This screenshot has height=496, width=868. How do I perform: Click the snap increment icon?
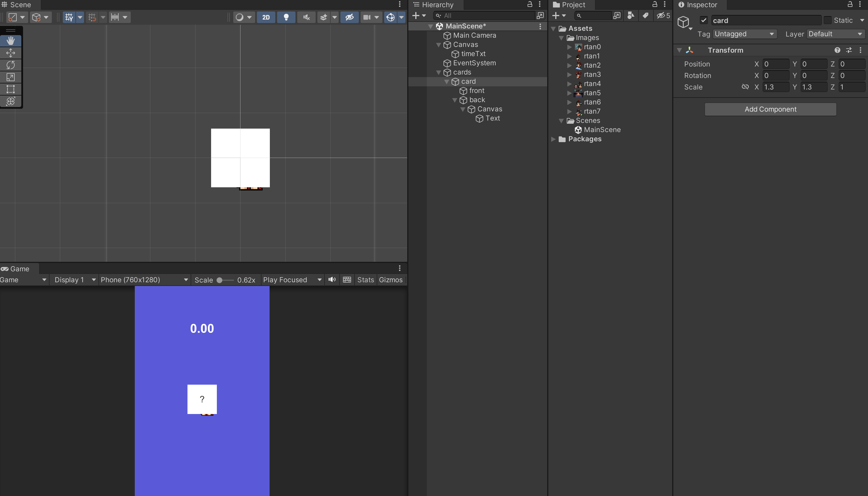pos(115,17)
